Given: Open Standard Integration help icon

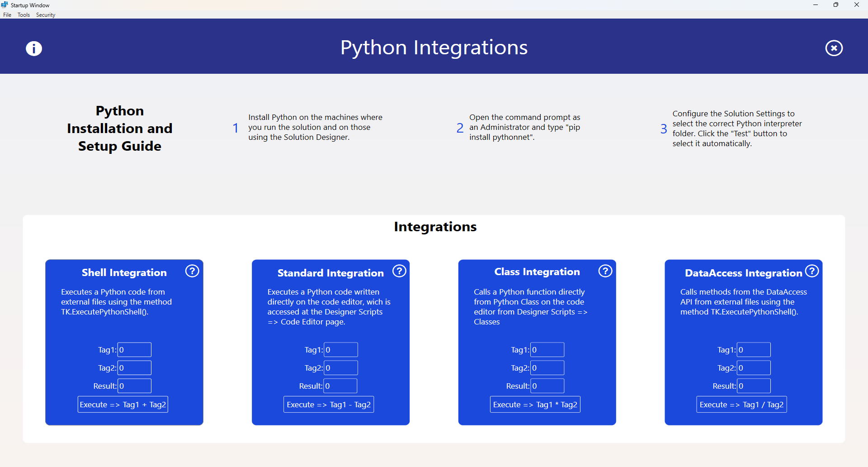Looking at the screenshot, I should [x=399, y=271].
